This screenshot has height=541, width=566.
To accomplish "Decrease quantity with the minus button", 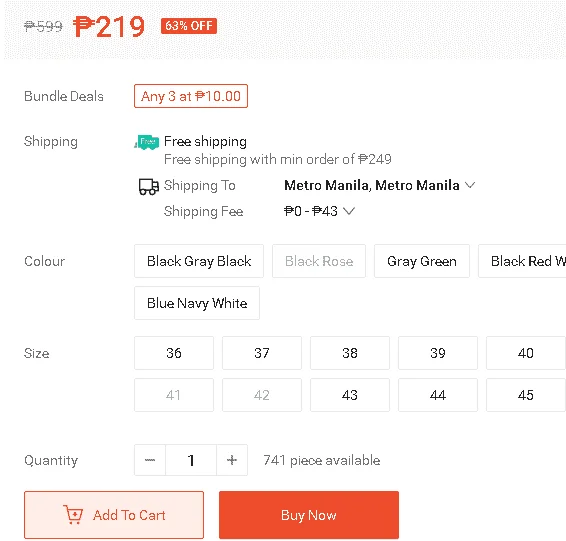I will click(150, 460).
